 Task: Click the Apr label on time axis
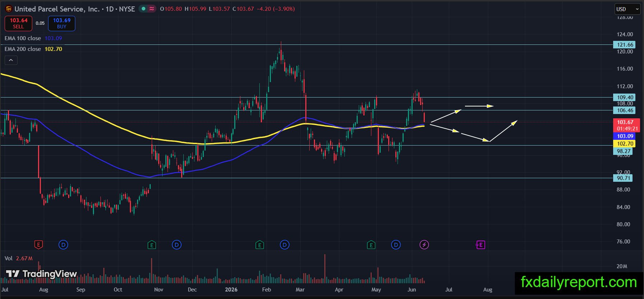[x=339, y=290]
